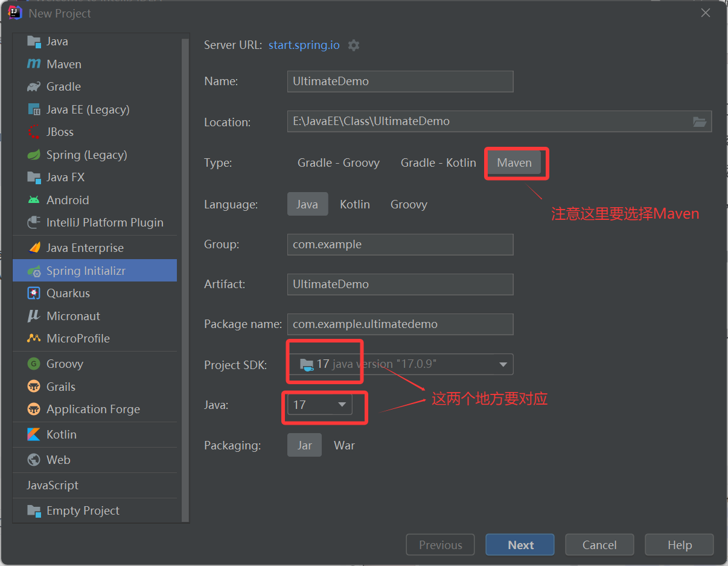
Task: Click the Artifact input field
Action: point(400,285)
